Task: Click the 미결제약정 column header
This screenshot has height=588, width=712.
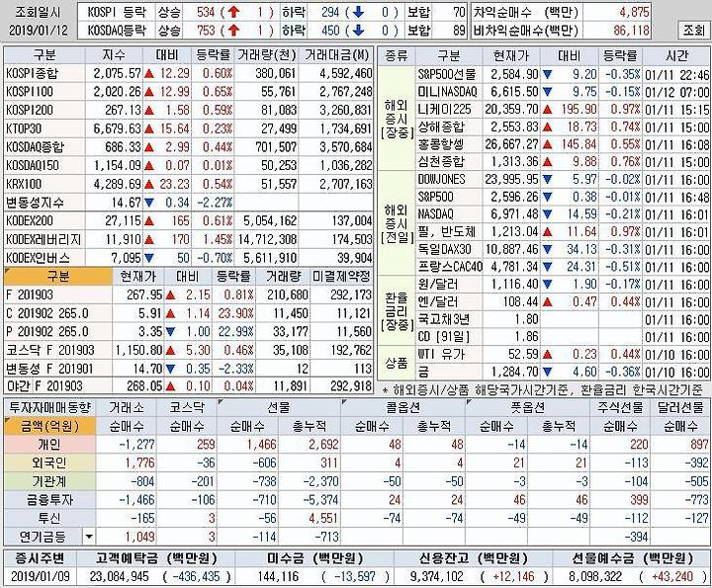Action: (x=341, y=277)
